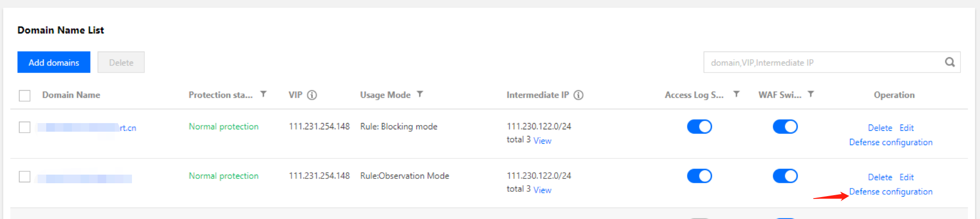Open Defense configuration for Observation Mode row
The width and height of the screenshot is (980, 219).
coord(890,191)
